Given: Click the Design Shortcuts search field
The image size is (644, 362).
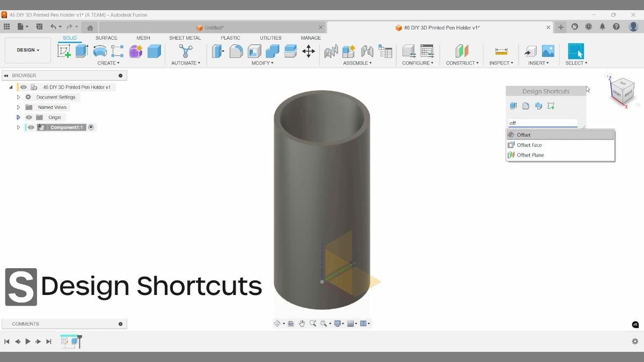Looking at the screenshot, I should (542, 123).
